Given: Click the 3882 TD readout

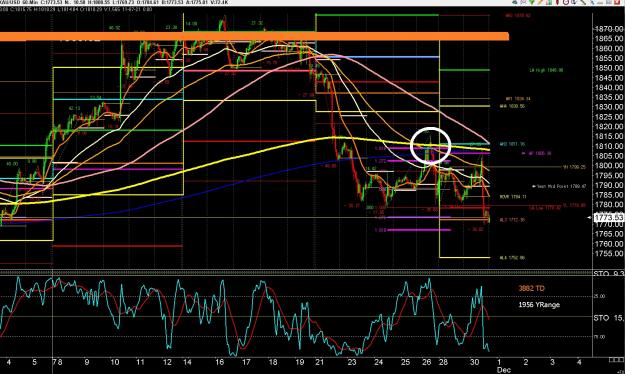Looking at the screenshot, I should tap(531, 288).
